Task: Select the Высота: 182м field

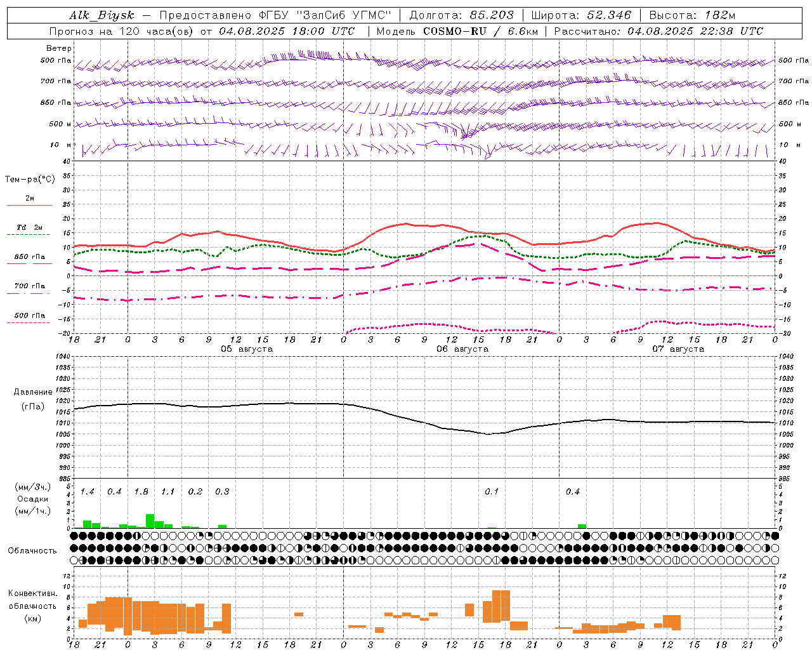Action: (x=692, y=15)
